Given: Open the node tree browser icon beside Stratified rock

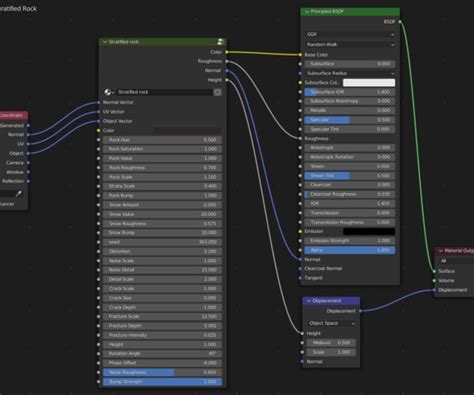Looking at the screenshot, I should 109,92.
